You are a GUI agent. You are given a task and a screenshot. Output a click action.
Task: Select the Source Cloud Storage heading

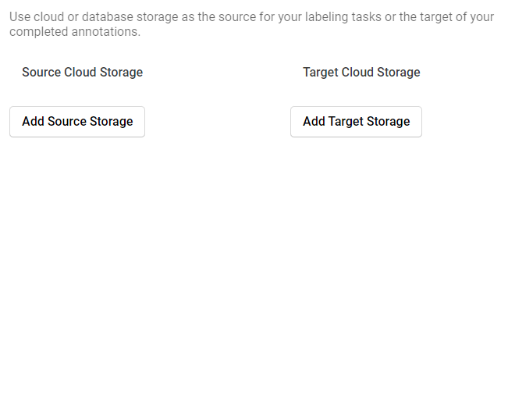(x=82, y=73)
